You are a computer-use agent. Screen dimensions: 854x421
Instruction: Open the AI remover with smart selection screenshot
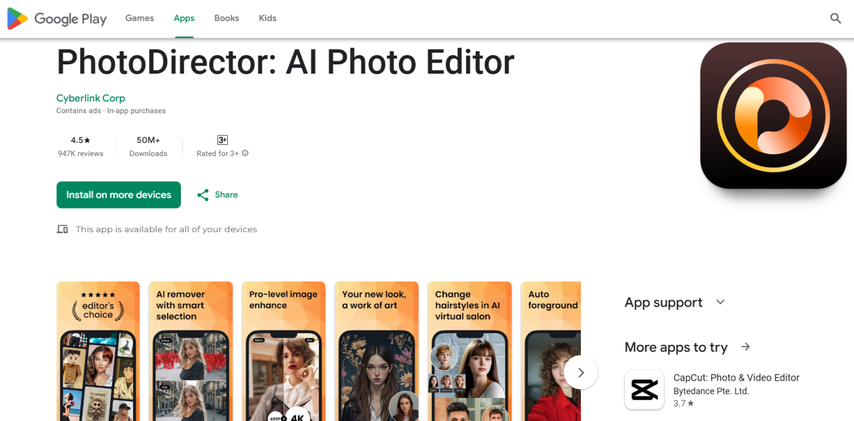tap(191, 351)
